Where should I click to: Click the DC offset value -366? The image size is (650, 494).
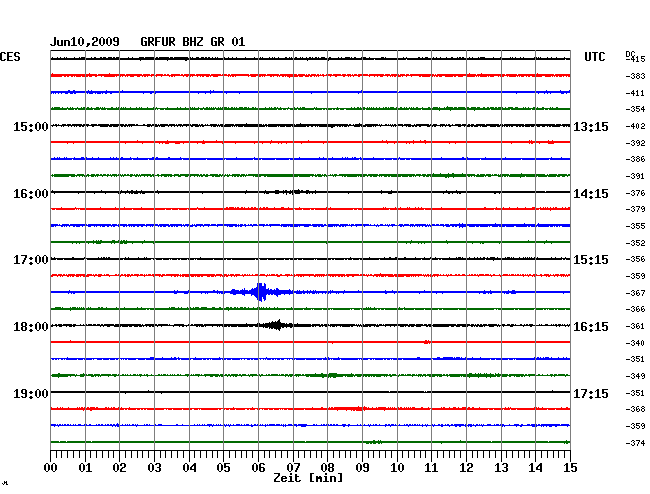[x=635, y=309]
